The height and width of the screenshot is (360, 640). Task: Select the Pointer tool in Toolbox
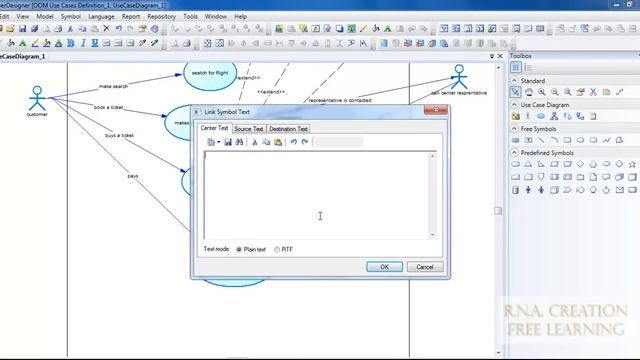516,92
